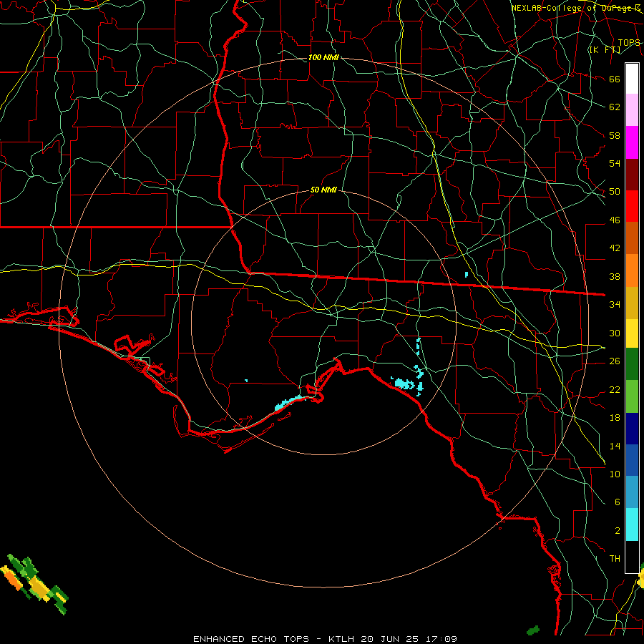Click the '20 JUN 25' date text
This screenshot has height=644, width=644.
tap(389, 639)
